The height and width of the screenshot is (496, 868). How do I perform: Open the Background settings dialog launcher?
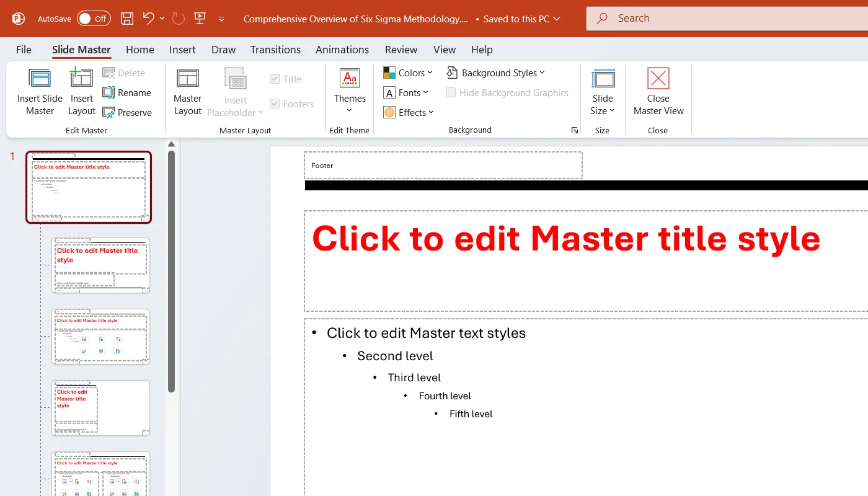point(574,130)
